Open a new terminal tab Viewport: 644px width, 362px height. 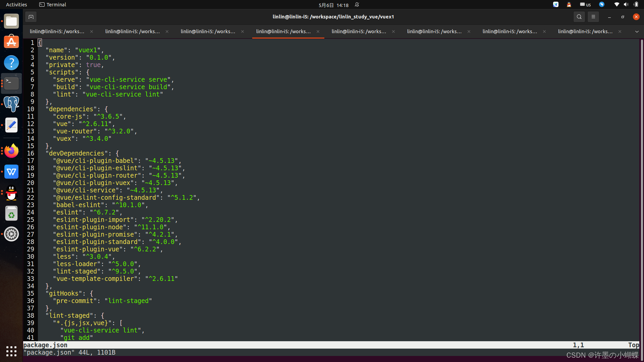pyautogui.click(x=31, y=17)
